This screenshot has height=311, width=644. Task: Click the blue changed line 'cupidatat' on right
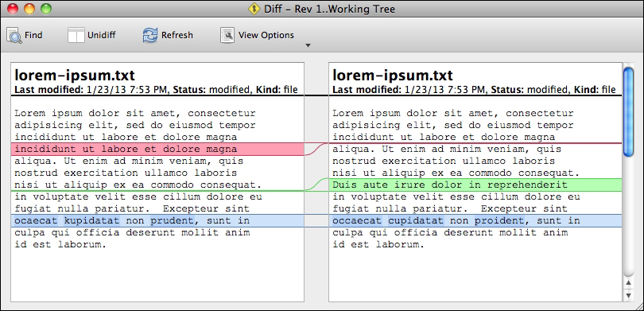click(x=475, y=220)
